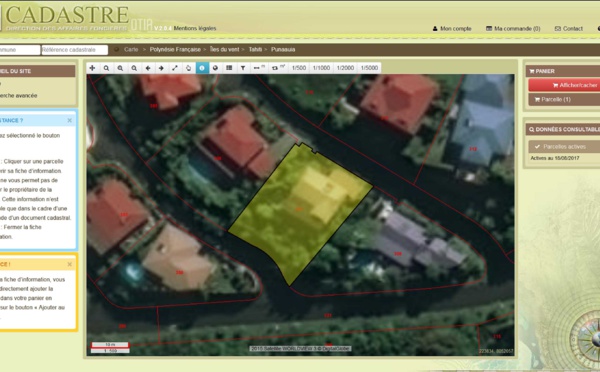Click the full extent diagonal arrows icon

pyautogui.click(x=175, y=68)
